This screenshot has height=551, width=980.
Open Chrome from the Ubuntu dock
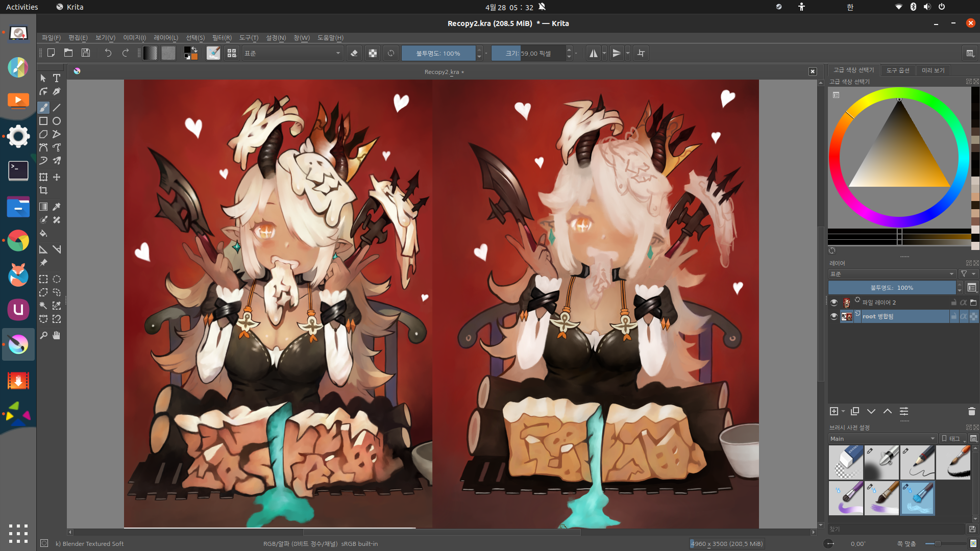pos(18,241)
